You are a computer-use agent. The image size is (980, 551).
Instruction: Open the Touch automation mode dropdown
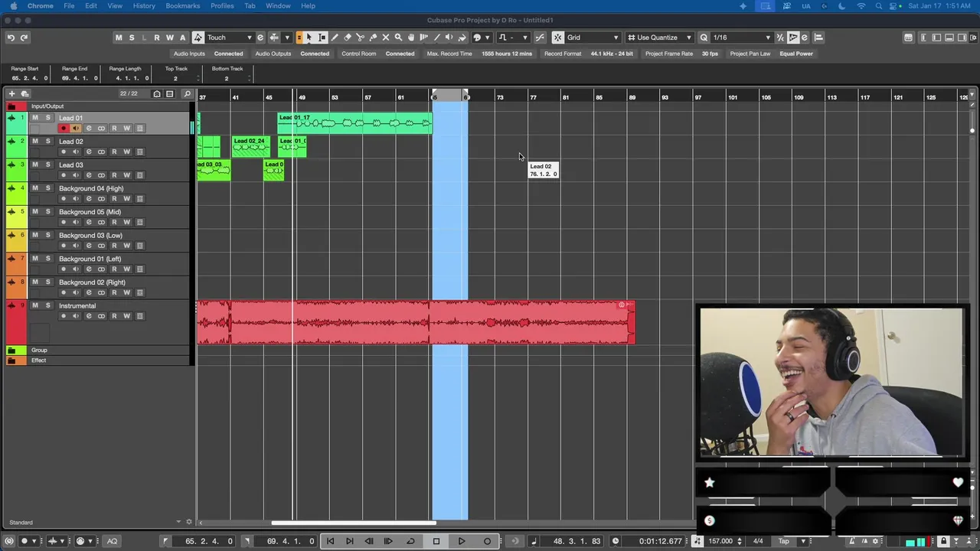tap(230, 37)
